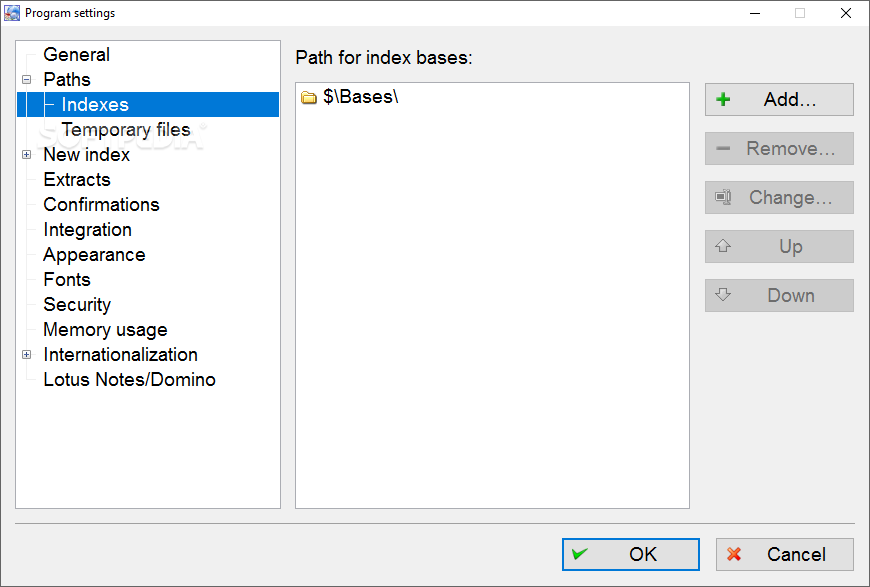Select the Security settings item
Image resolution: width=870 pixels, height=587 pixels.
pyautogui.click(x=77, y=305)
